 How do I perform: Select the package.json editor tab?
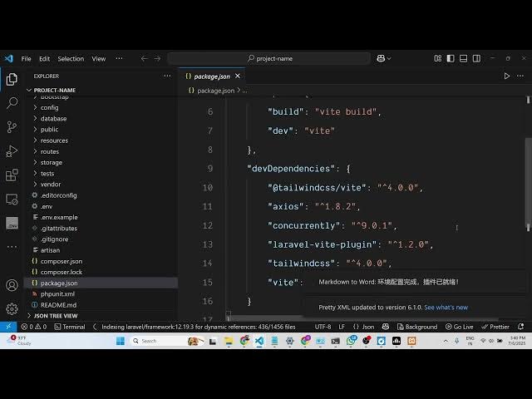(212, 76)
